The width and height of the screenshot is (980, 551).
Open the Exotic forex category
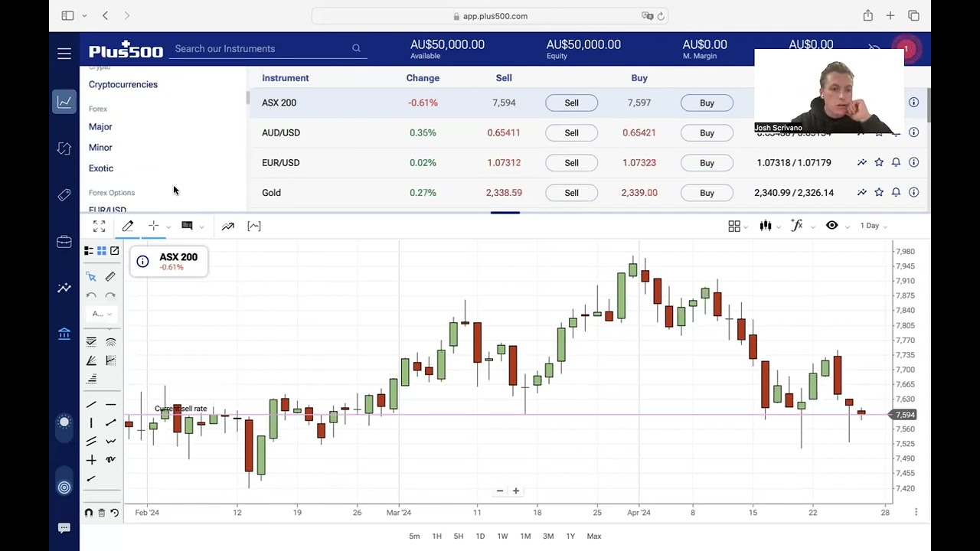[x=101, y=168]
